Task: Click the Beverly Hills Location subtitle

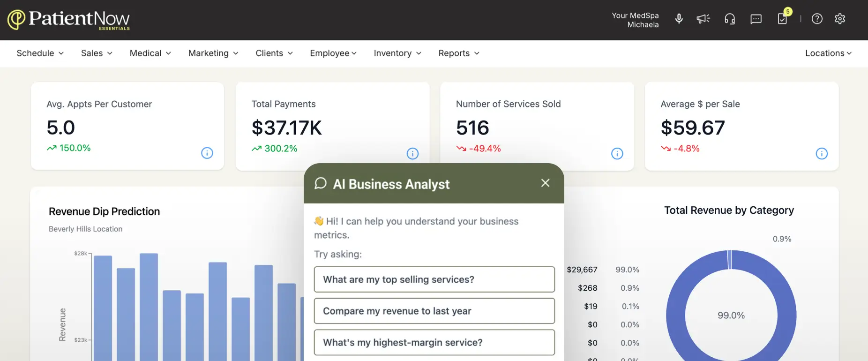Action: click(x=85, y=229)
